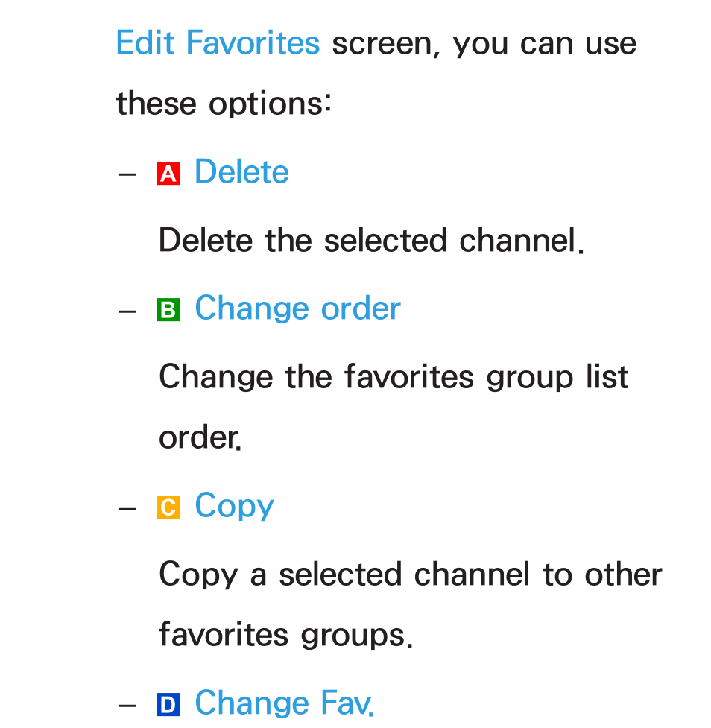Click the green B button icon
This screenshot has height=728, width=711.
(168, 310)
